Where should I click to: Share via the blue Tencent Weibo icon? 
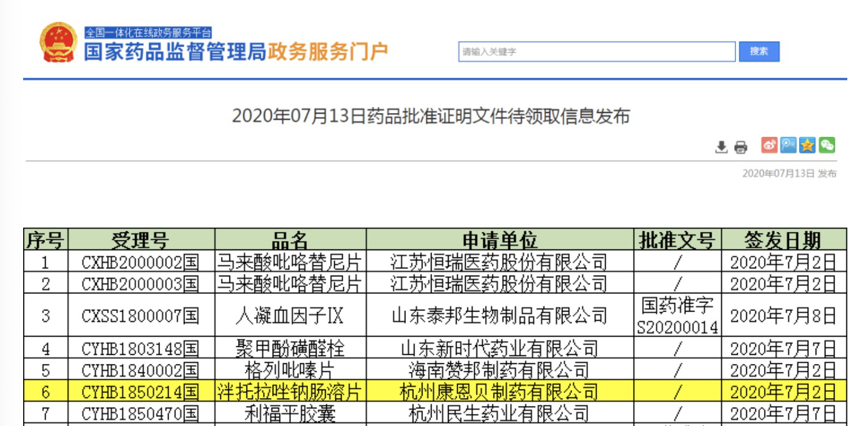[788, 145]
